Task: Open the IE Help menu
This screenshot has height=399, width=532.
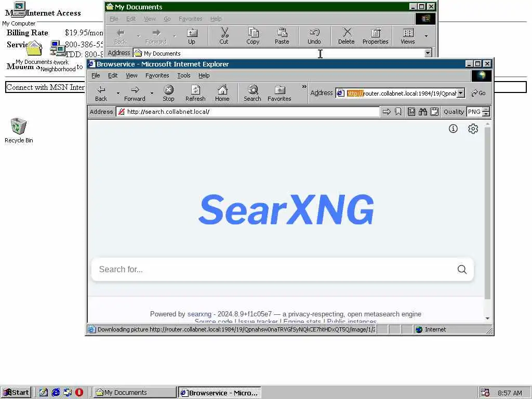Action: click(x=204, y=75)
